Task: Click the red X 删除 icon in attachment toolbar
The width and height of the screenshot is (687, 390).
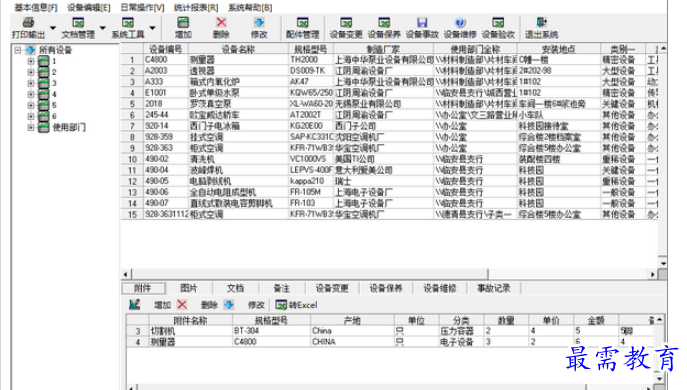Action: 182,305
